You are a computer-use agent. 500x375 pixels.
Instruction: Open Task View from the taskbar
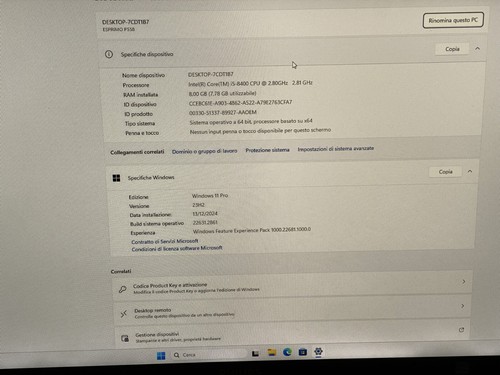255,354
